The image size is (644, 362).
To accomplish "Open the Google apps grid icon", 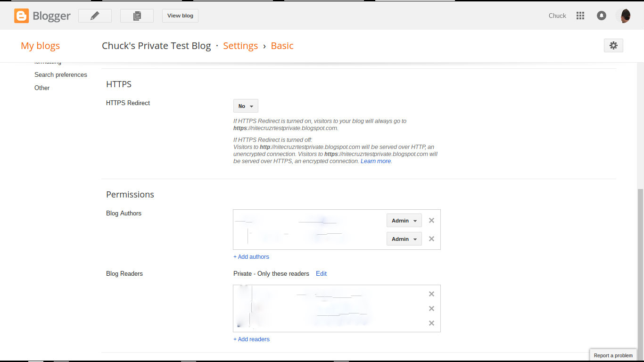I will pyautogui.click(x=580, y=16).
